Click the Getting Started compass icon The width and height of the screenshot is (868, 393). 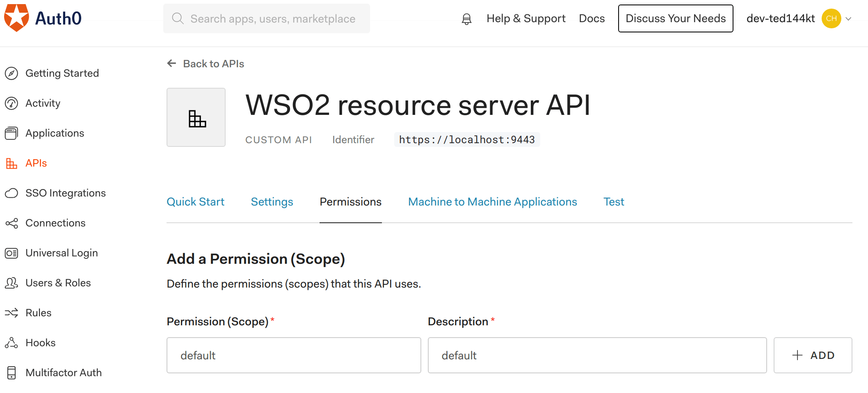(11, 73)
